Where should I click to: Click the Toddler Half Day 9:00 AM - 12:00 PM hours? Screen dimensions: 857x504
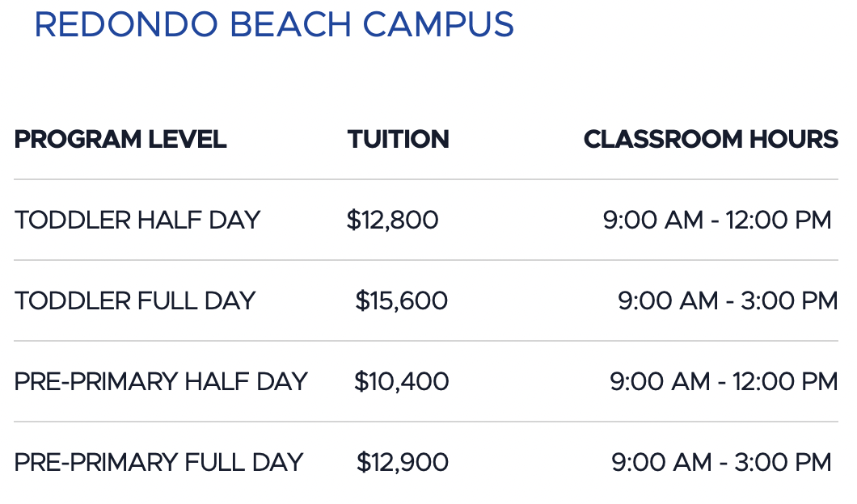pos(717,220)
